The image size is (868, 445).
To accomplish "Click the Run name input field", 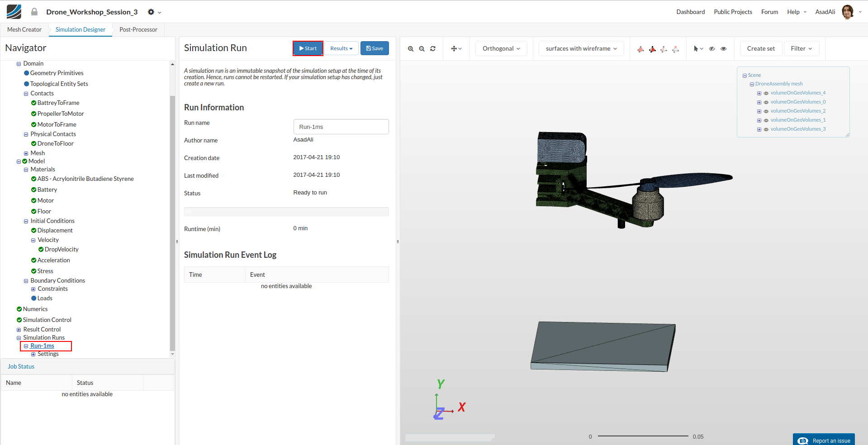I will click(x=341, y=127).
